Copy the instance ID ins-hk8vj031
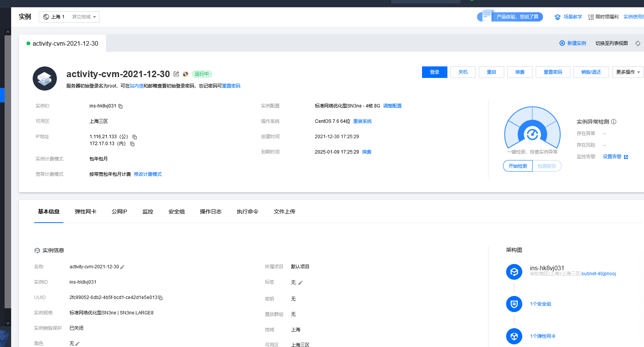The height and width of the screenshot is (347, 644). 121,106
